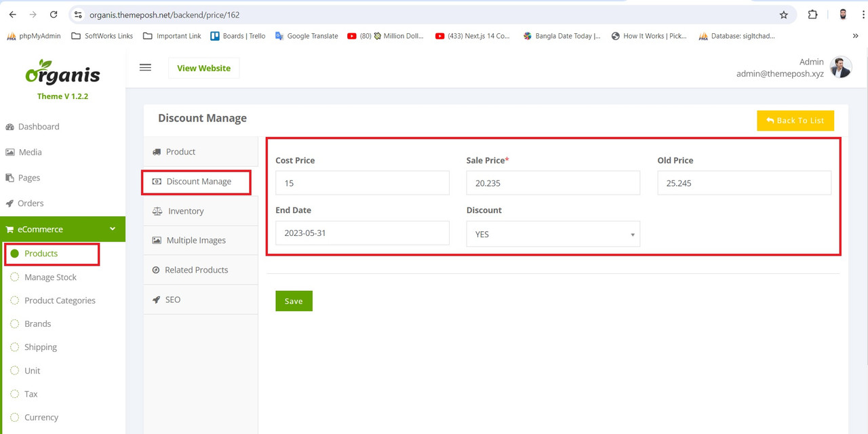Click rocket icon beside SEO tab
This screenshot has width=868, height=434.
tap(157, 300)
